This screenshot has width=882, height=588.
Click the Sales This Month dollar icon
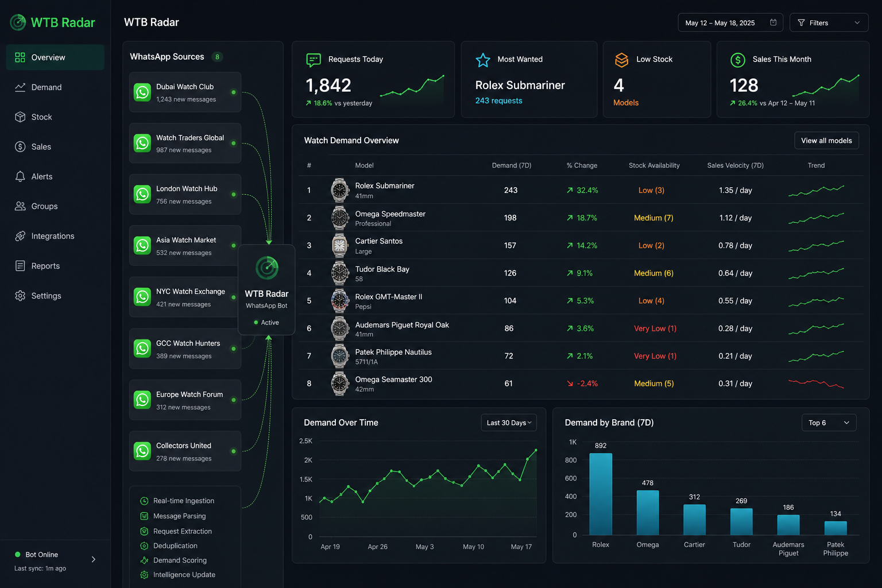(x=738, y=60)
